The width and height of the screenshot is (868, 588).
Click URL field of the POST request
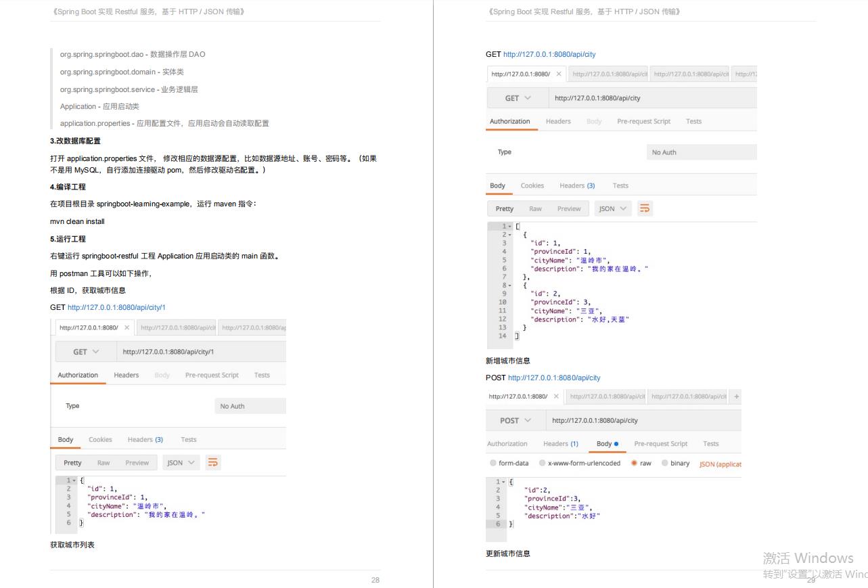645,420
